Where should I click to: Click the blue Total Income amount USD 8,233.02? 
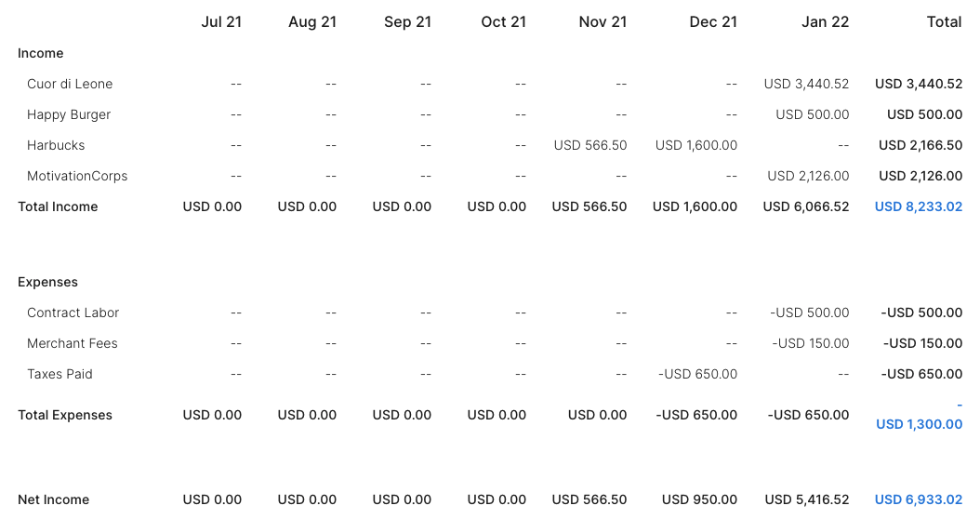(x=918, y=206)
